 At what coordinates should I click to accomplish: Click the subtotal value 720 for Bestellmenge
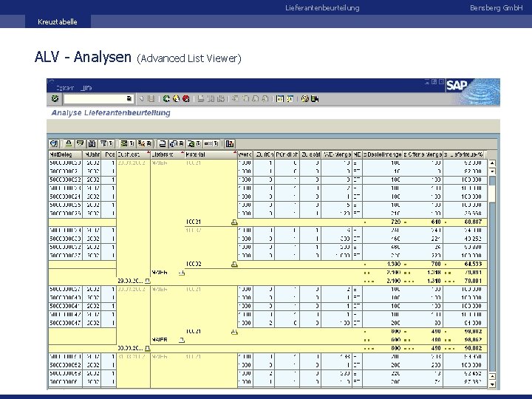pos(395,222)
